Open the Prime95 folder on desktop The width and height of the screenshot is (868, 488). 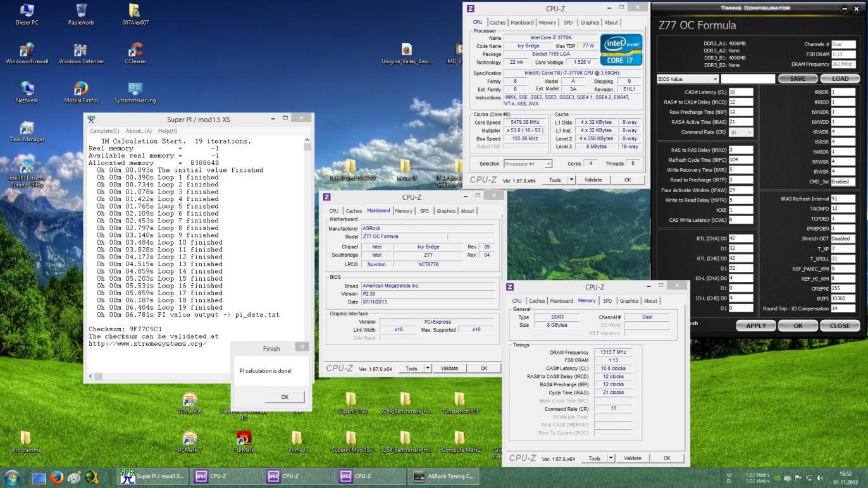297,442
